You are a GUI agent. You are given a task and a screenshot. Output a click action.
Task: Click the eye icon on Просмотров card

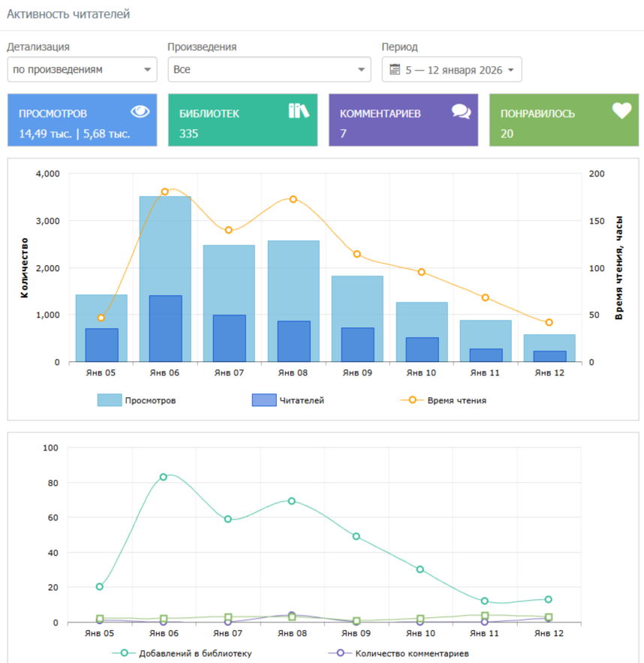pos(140,112)
